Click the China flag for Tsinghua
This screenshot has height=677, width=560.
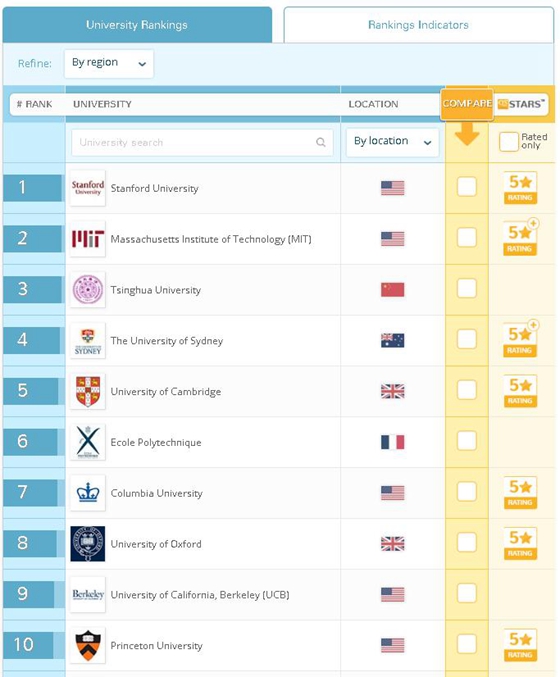(392, 290)
